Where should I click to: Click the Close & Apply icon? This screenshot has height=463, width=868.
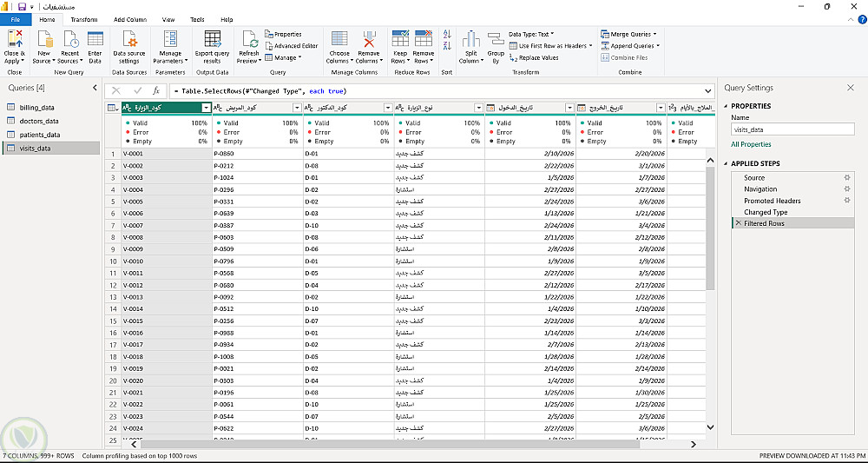[15, 39]
